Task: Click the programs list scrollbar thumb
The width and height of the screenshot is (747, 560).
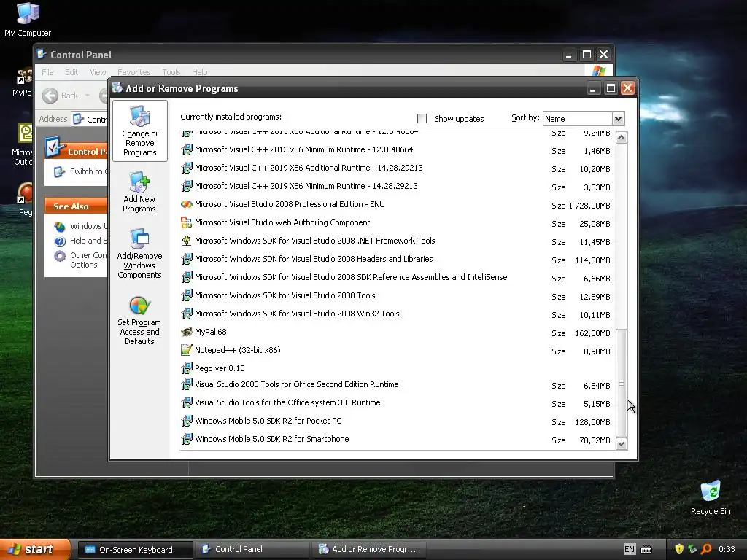Action: [x=622, y=384]
